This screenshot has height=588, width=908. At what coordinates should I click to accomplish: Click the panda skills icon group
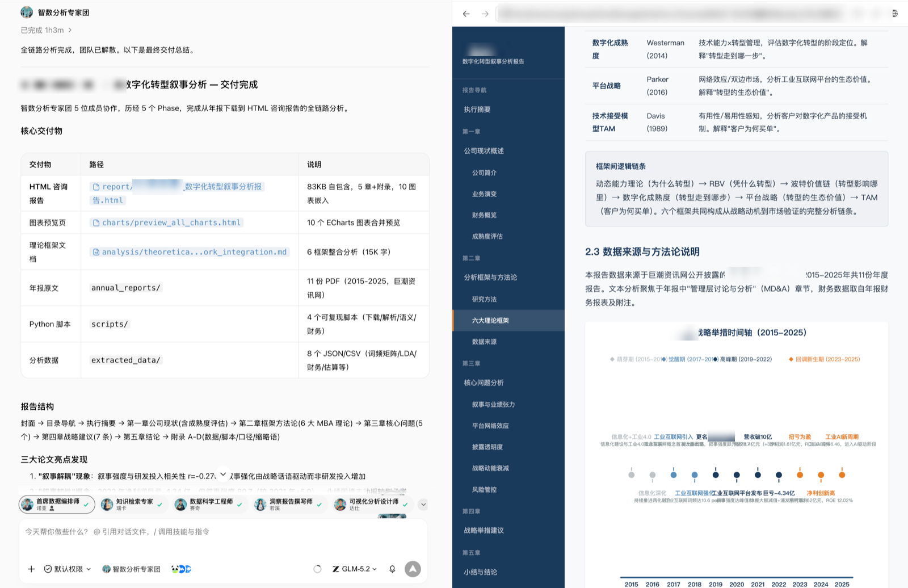pyautogui.click(x=181, y=569)
